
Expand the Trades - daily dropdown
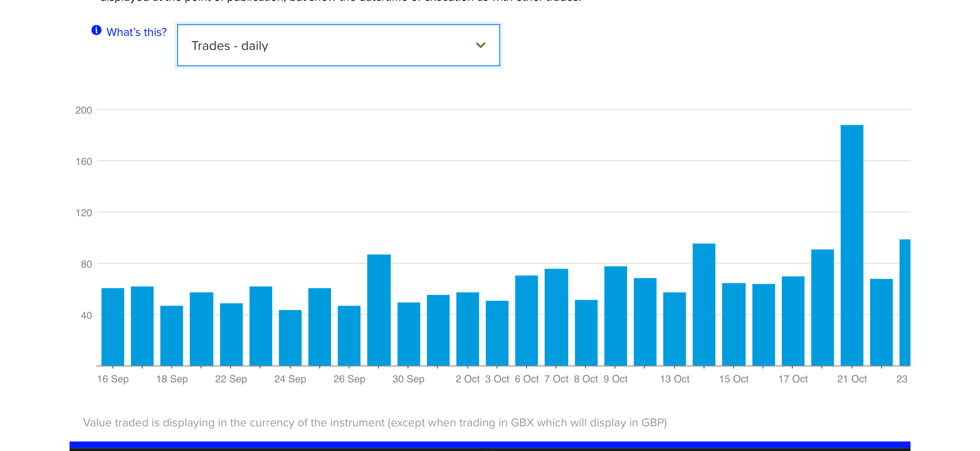click(338, 45)
